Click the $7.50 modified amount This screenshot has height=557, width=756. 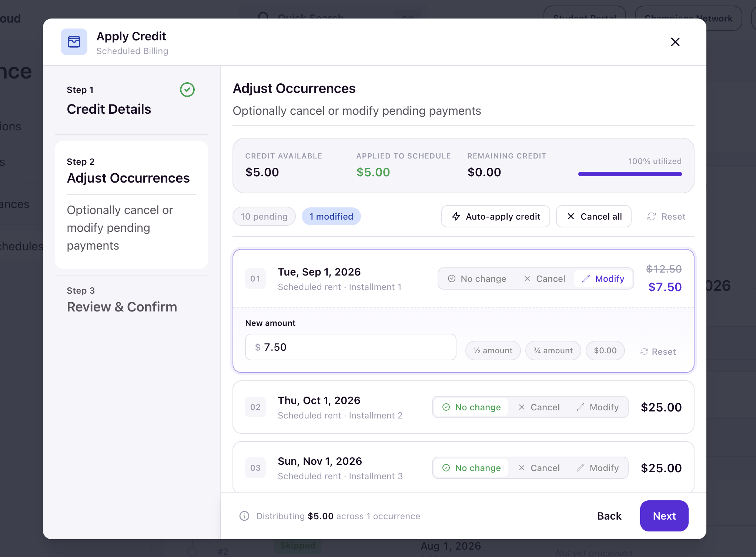point(665,287)
